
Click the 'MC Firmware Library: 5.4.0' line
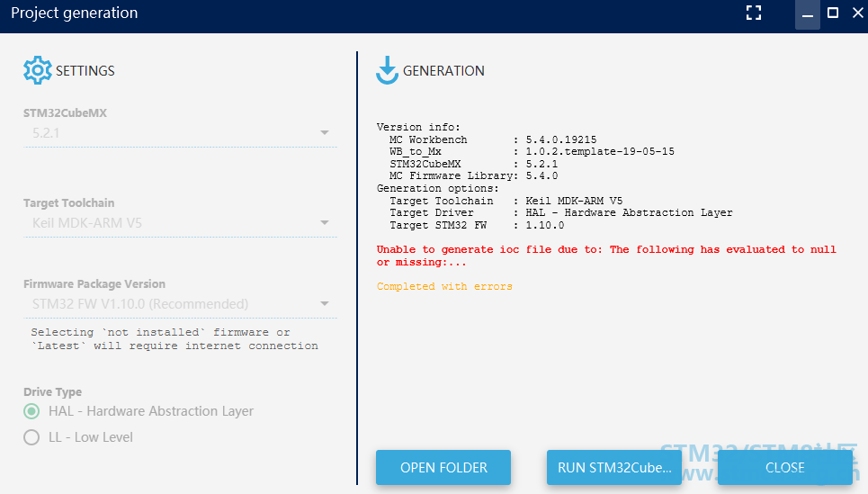pyautogui.click(x=473, y=176)
